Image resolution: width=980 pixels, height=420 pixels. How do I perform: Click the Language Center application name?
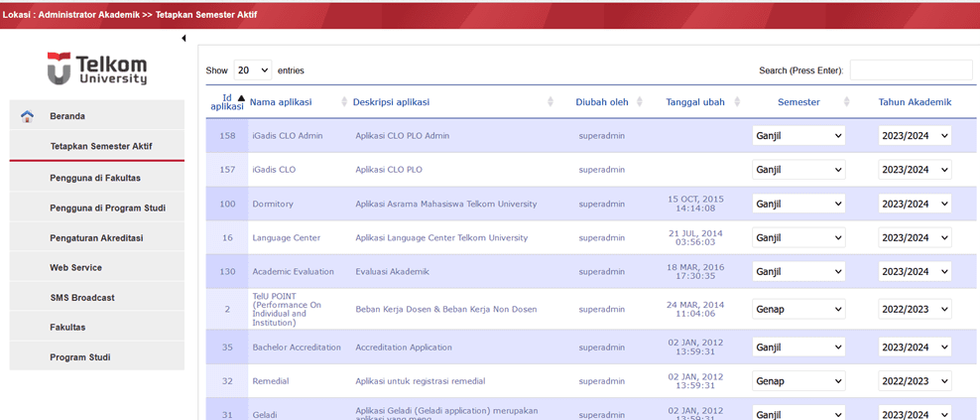pyautogui.click(x=287, y=238)
